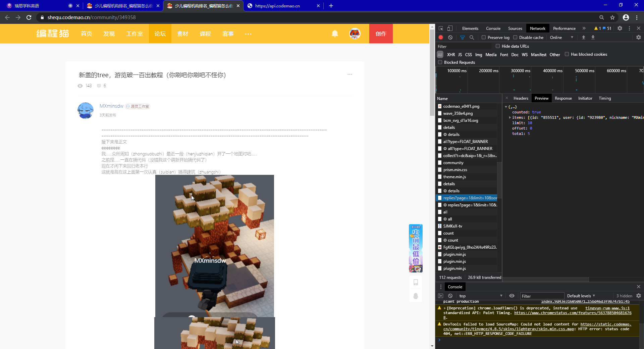Screen dimensions: 644x349
Task: Enable the Blocked Requests checkbox
Action: 440,62
